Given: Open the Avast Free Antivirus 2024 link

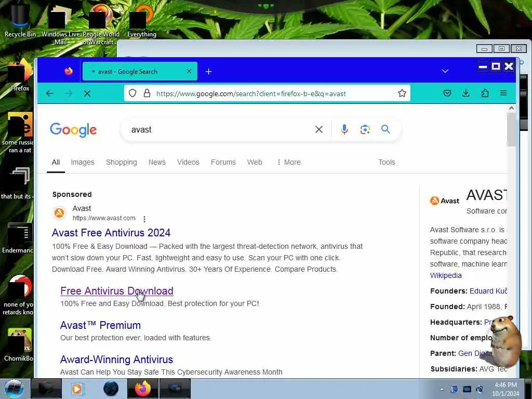Looking at the screenshot, I should 111,233.
